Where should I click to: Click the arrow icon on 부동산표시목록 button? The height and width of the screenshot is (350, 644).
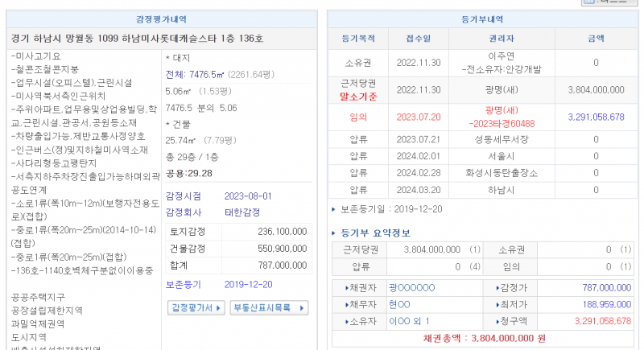coord(302,307)
